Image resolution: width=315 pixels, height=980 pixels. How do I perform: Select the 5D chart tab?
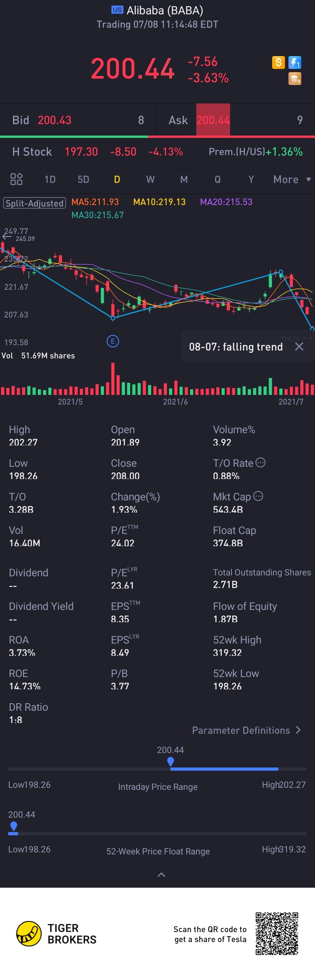tap(83, 179)
